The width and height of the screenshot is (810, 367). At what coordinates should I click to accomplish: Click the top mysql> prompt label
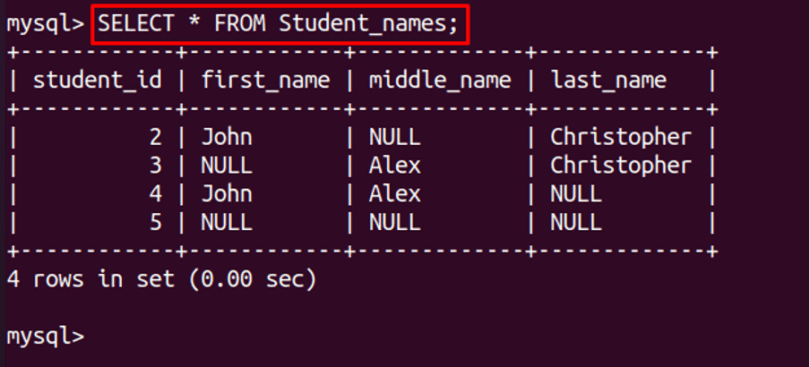point(45,24)
